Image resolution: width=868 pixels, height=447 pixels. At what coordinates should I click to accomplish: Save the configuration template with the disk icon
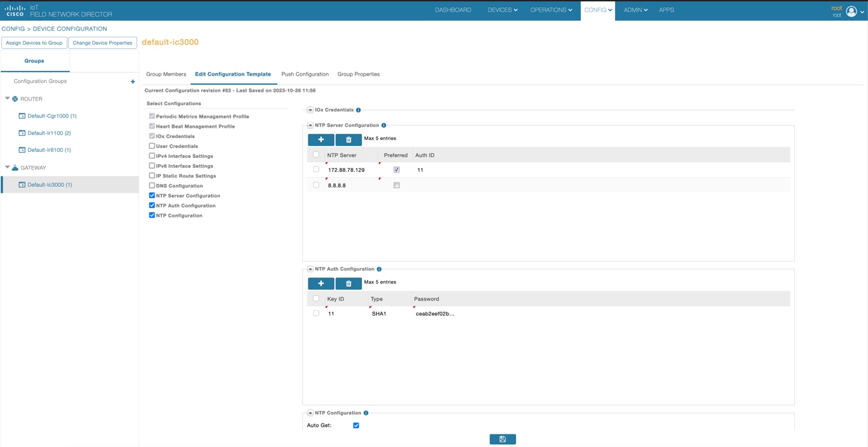503,438
